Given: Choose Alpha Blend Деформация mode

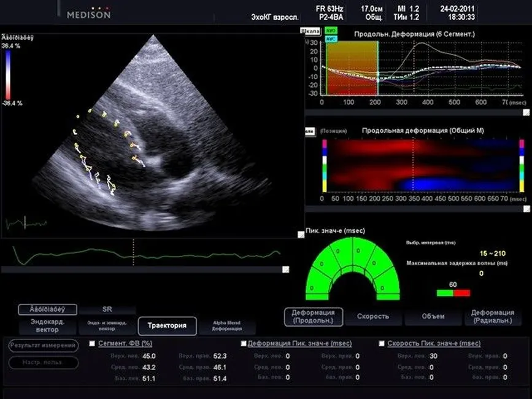Looking at the screenshot, I should click(x=227, y=325).
